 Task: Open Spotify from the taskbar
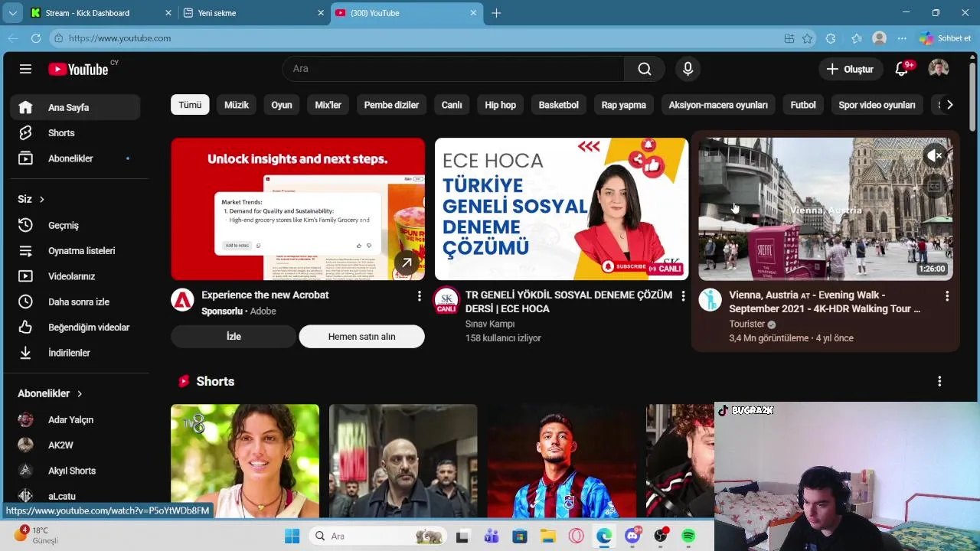pos(688,536)
